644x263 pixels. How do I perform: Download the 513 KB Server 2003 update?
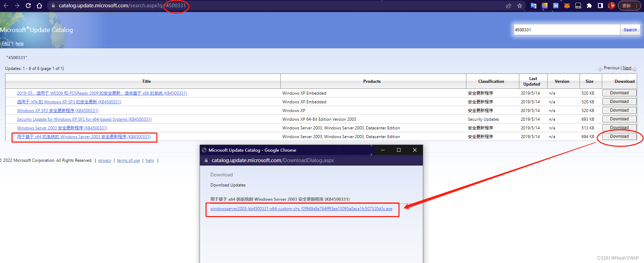619,128
